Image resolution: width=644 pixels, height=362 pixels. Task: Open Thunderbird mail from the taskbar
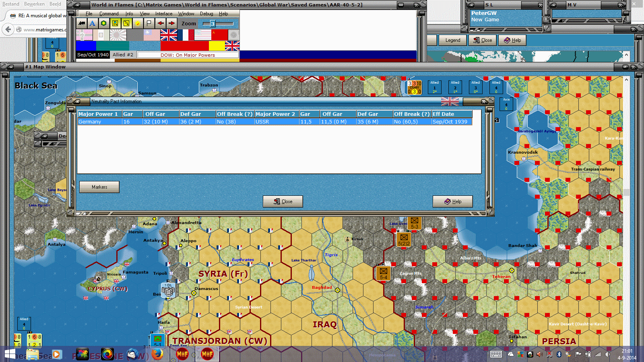(133, 354)
